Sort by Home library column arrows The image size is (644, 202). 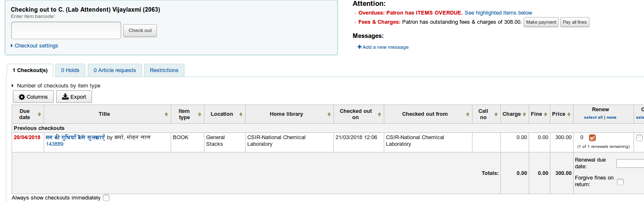point(329,115)
